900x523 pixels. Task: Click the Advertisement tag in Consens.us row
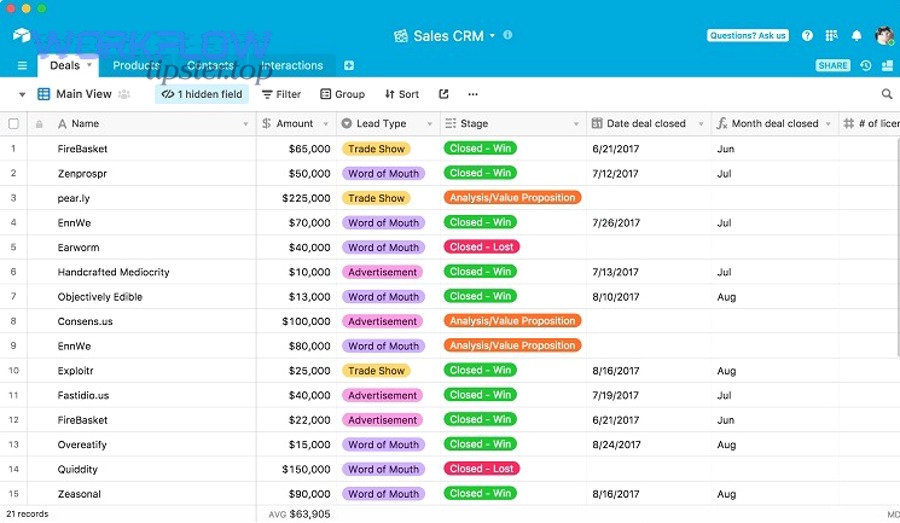pyautogui.click(x=382, y=321)
